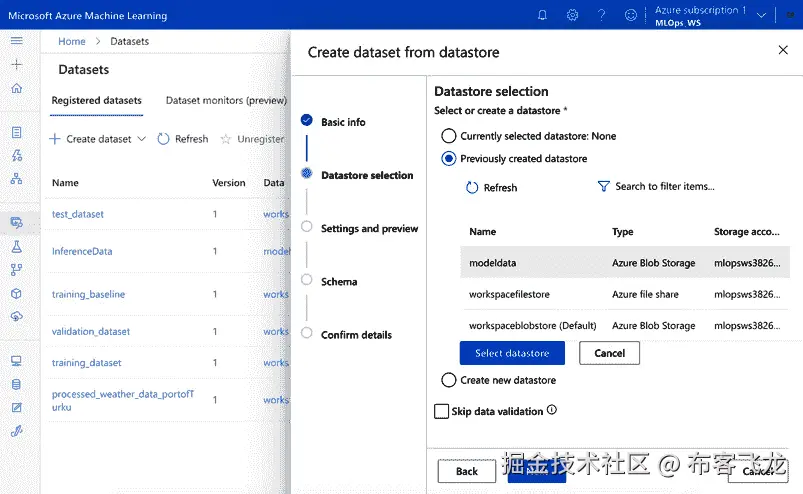Open the Home icon in left sidebar

point(16,88)
